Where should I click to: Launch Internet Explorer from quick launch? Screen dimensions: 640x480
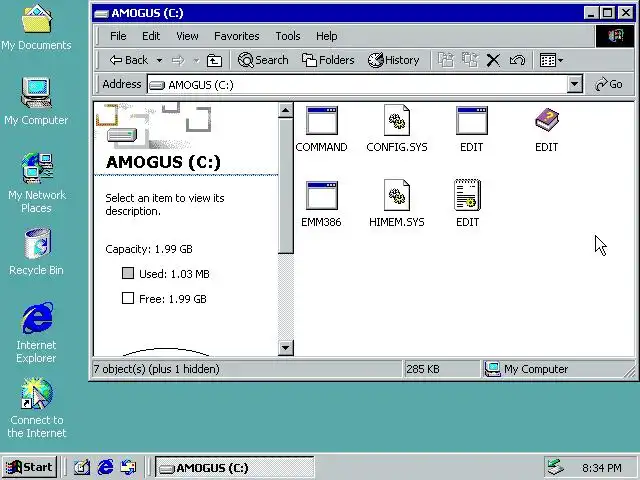105,467
